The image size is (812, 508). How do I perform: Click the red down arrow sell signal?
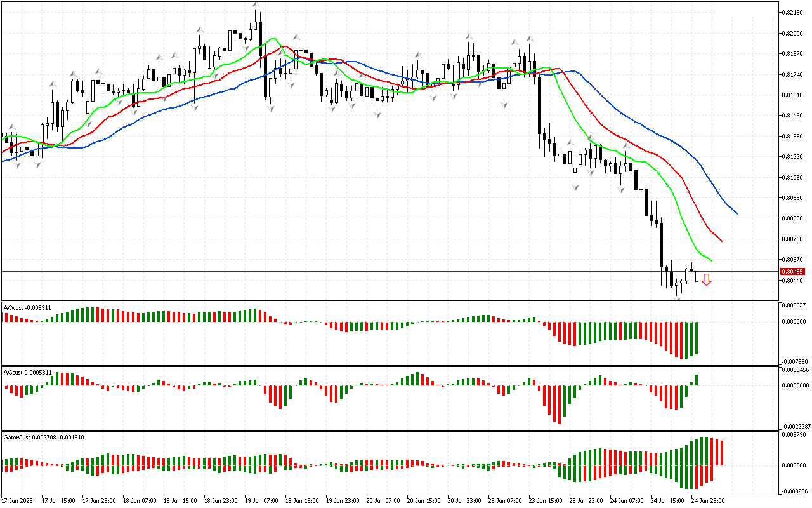click(x=706, y=279)
